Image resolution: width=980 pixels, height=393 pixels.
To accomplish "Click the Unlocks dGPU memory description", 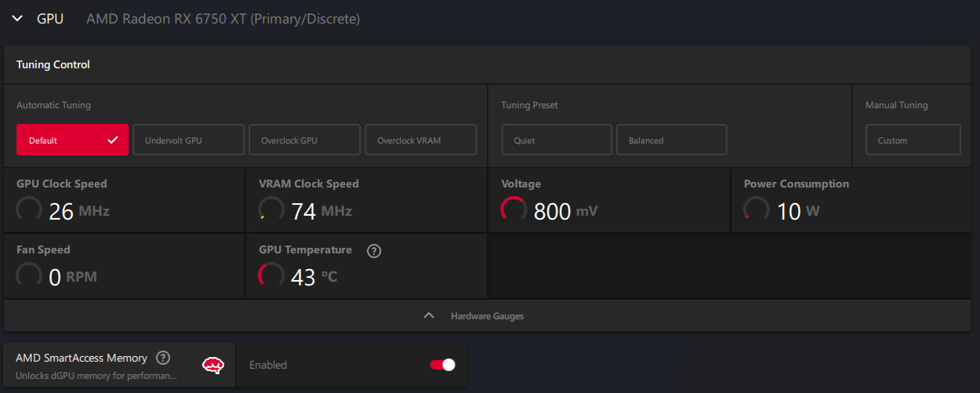I will [x=96, y=376].
